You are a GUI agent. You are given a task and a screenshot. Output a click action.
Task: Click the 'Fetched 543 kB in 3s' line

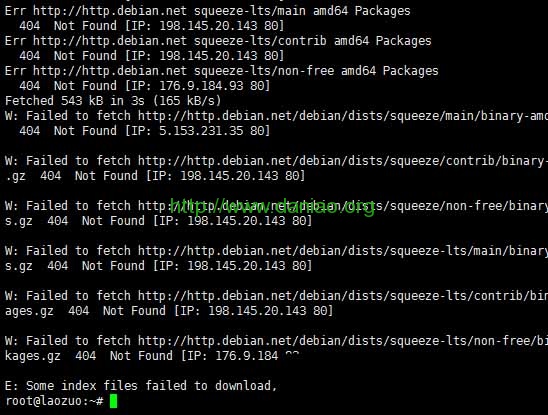pyautogui.click(x=113, y=101)
